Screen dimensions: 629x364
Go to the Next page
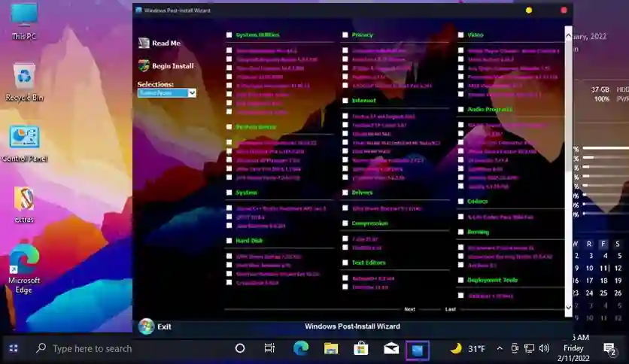[409, 309]
